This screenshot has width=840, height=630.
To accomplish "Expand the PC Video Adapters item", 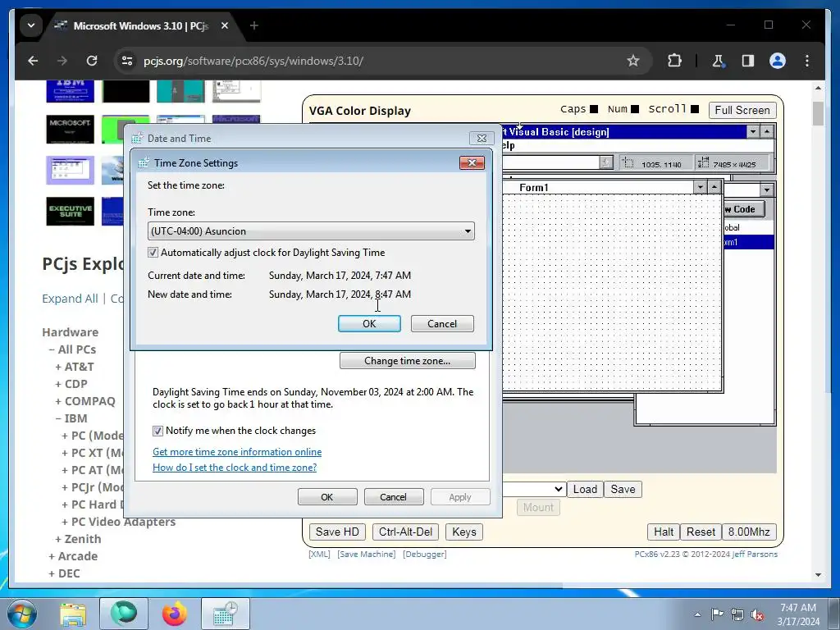I will pos(118,522).
